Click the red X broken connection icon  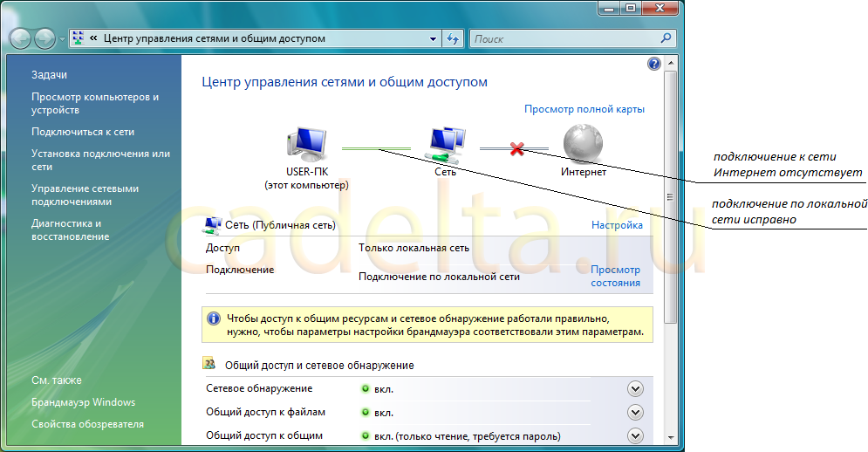point(516,149)
